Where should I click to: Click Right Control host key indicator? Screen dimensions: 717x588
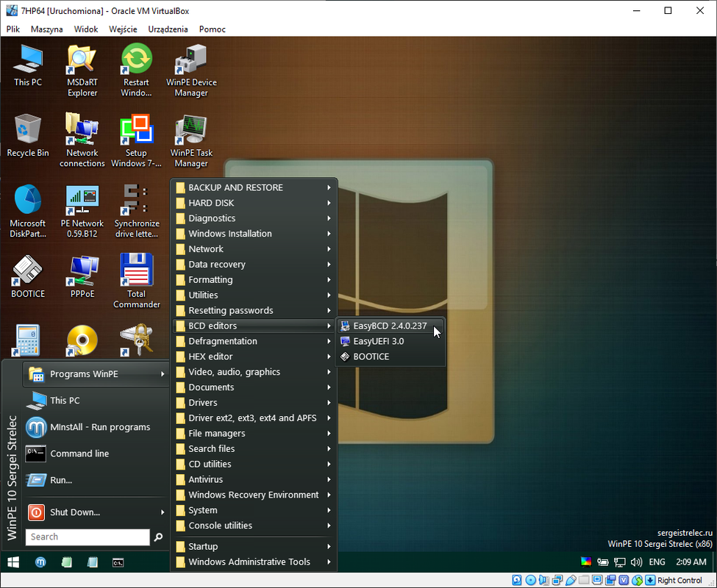[679, 580]
